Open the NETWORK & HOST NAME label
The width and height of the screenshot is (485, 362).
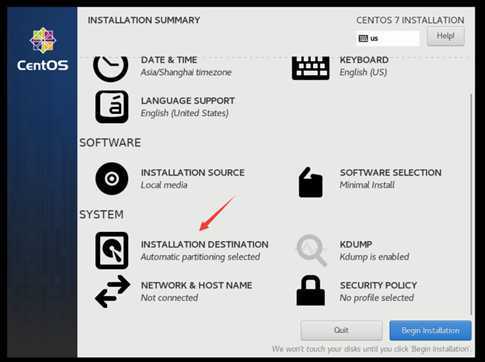[196, 285]
